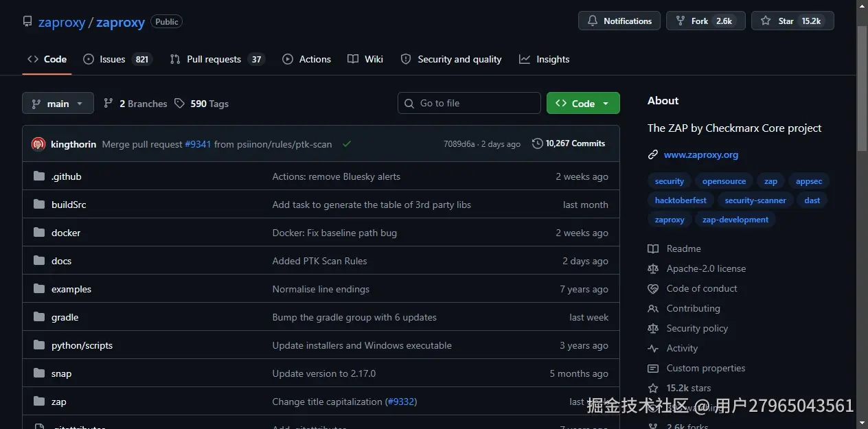The image size is (868, 429).
Task: Click the appsec topic tag
Action: point(809,181)
